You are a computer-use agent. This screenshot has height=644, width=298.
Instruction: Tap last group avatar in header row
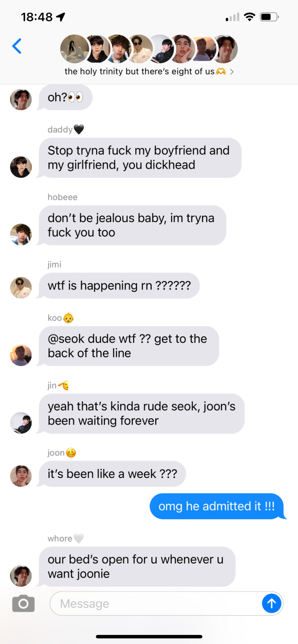click(x=225, y=49)
